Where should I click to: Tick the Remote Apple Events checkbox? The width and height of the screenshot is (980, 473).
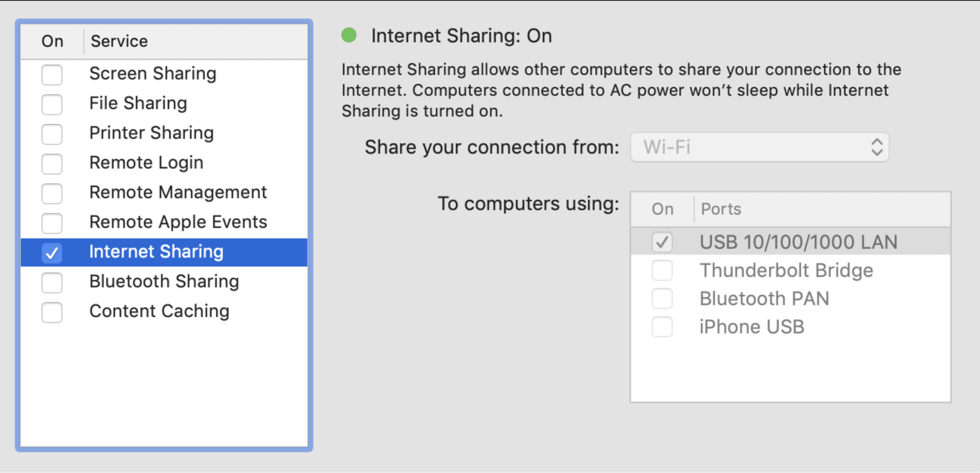tap(52, 223)
